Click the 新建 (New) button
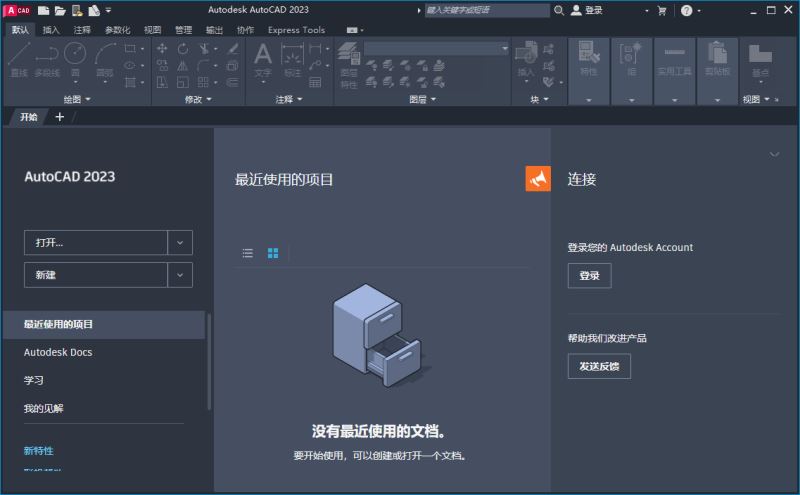 pos(96,275)
